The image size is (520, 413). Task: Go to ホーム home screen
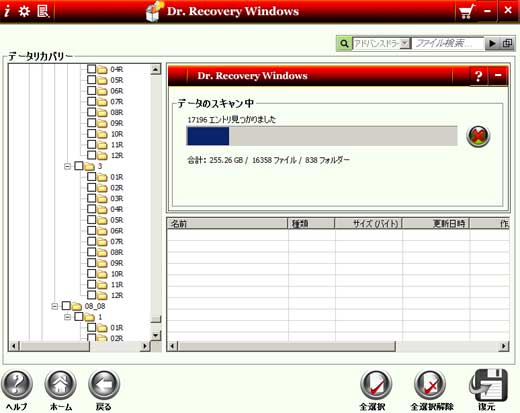(61, 384)
